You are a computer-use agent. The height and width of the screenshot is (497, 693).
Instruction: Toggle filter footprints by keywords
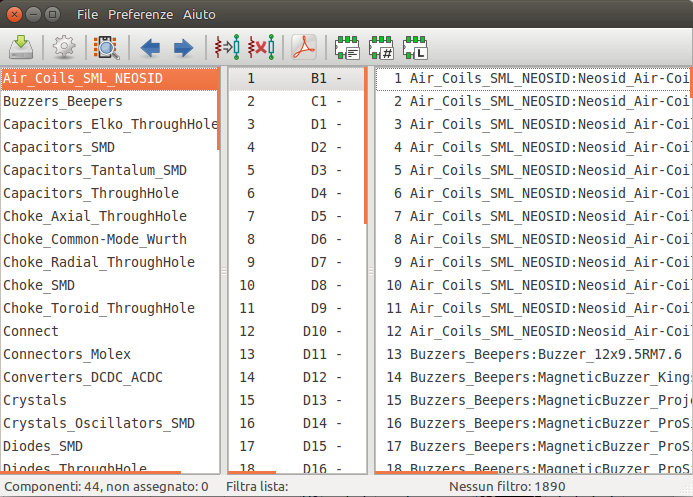tap(347, 47)
